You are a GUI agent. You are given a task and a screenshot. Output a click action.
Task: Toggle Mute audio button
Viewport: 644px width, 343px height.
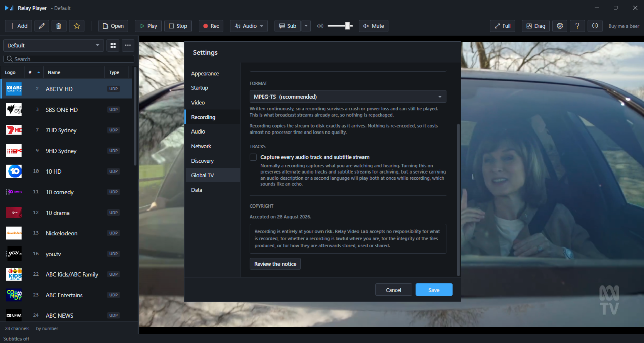coord(374,26)
